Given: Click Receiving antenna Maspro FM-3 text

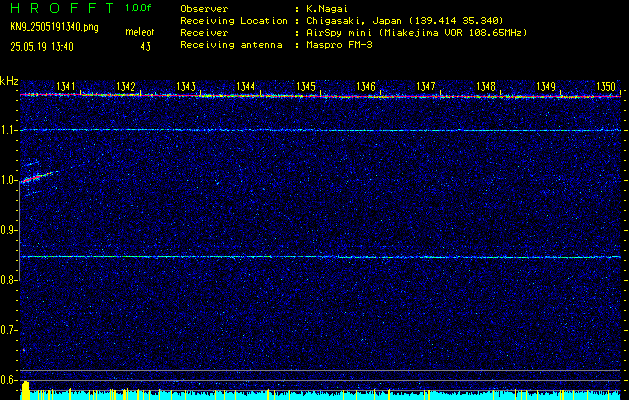Looking at the screenshot, I should point(339,45).
